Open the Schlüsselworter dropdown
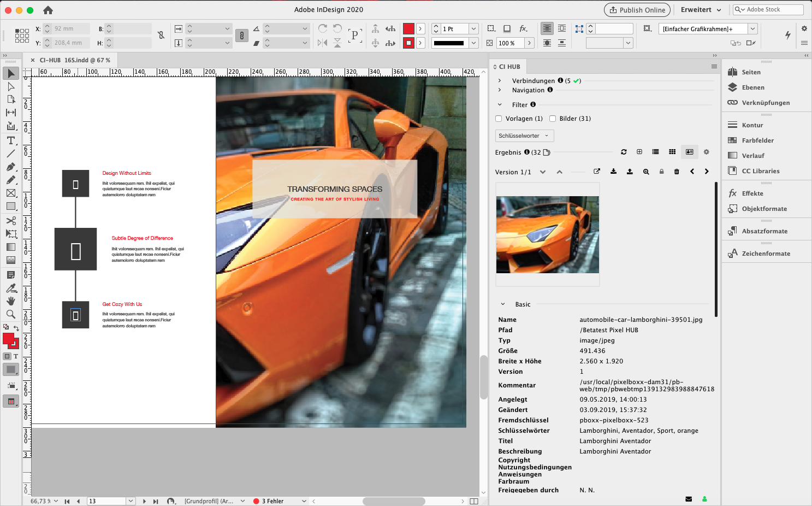 pyautogui.click(x=524, y=136)
